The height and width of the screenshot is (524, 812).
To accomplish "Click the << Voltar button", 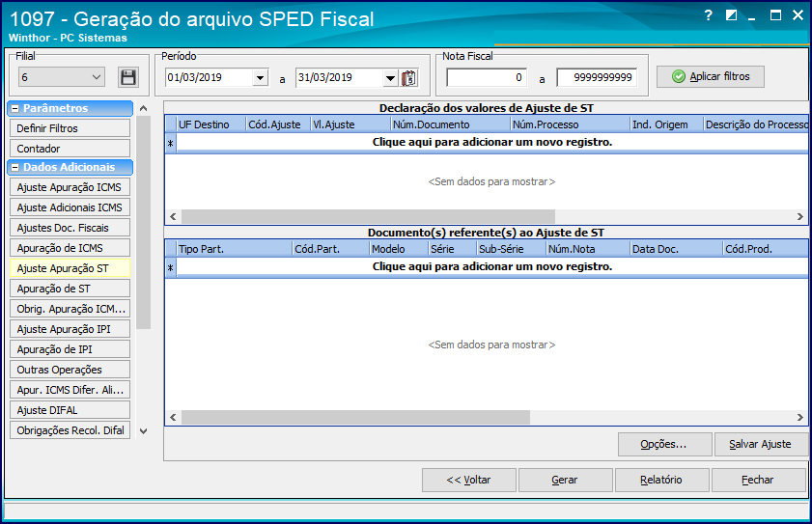I will [x=468, y=480].
